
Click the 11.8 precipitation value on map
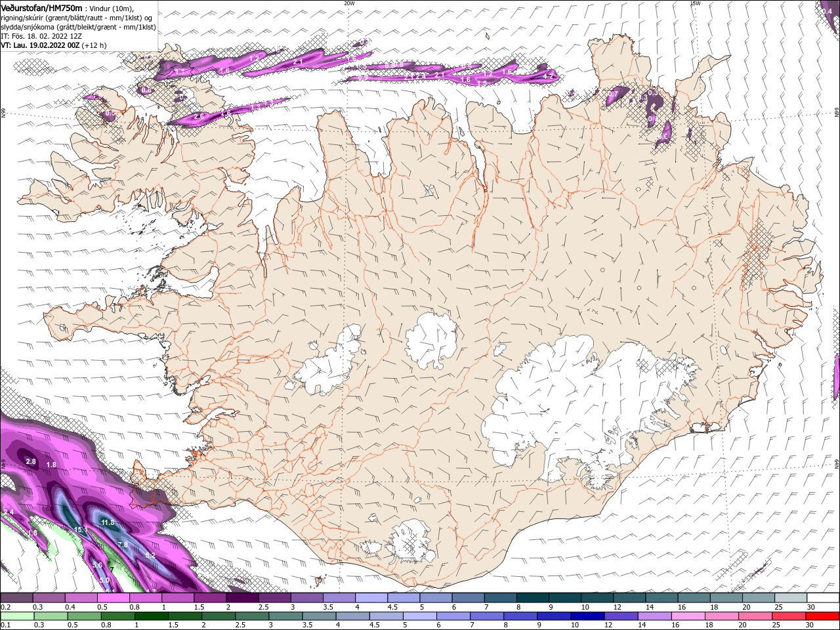click(108, 522)
